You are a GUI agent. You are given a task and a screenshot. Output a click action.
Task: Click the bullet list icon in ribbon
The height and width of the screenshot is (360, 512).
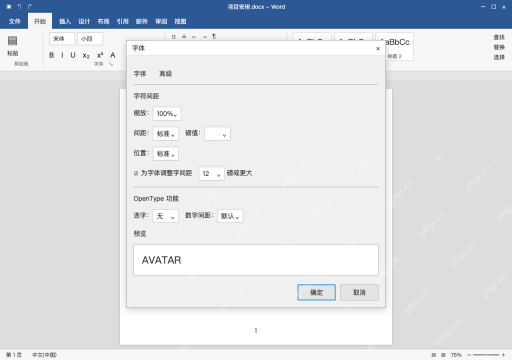tap(173, 37)
